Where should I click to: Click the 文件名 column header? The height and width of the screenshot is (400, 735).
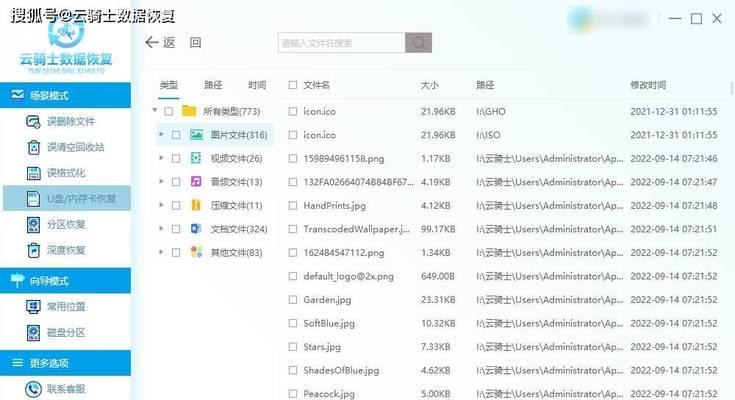[316, 85]
